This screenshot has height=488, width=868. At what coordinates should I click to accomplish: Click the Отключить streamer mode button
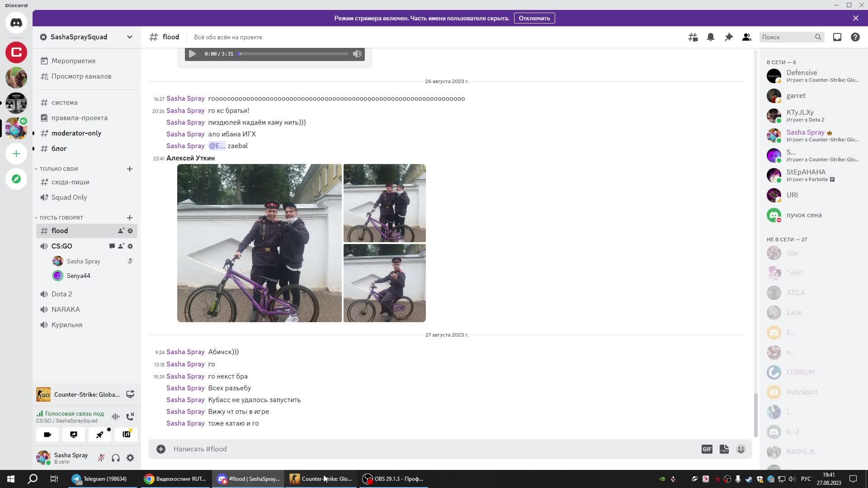(534, 18)
